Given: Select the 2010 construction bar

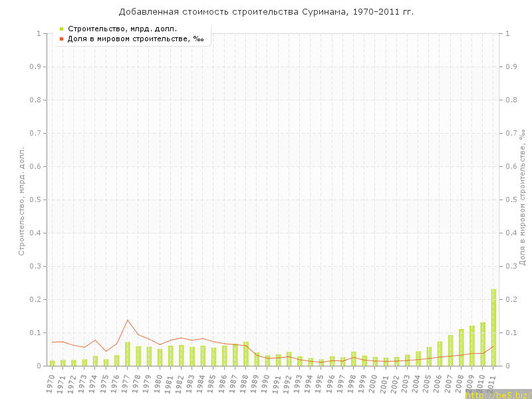Looking at the screenshot, I should click(x=483, y=344).
